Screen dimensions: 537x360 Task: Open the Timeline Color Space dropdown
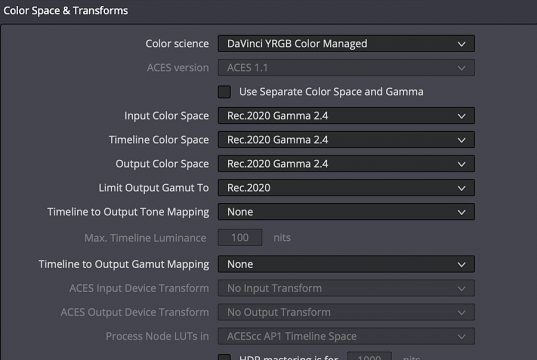pos(346,140)
